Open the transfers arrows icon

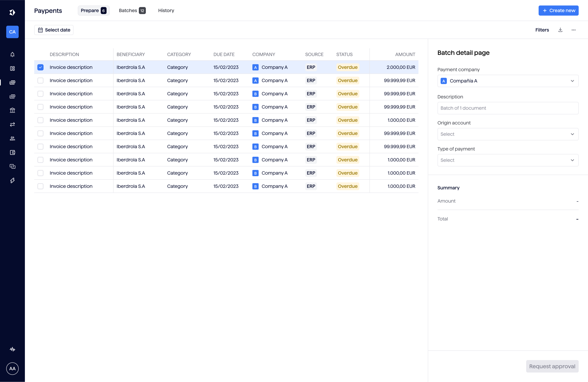(x=12, y=124)
